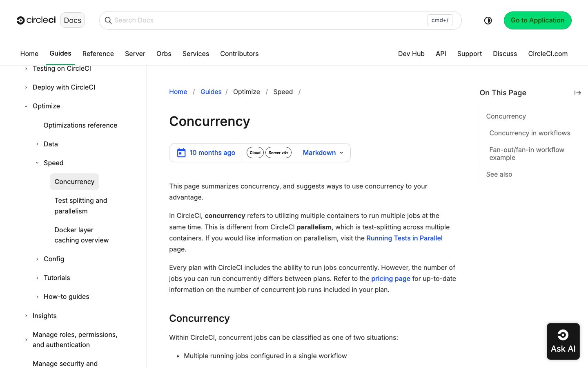
Task: Open the Support link
Action: [470, 54]
